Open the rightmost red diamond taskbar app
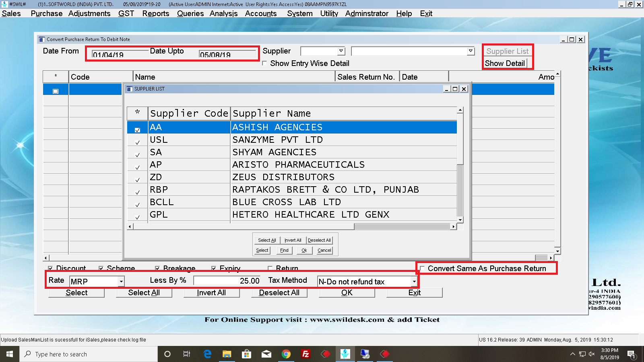 (385, 354)
